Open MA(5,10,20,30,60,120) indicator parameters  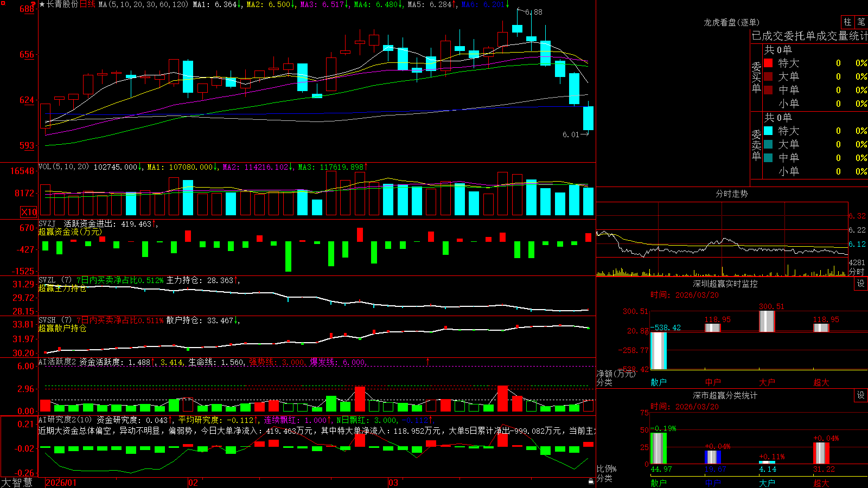(143, 4)
